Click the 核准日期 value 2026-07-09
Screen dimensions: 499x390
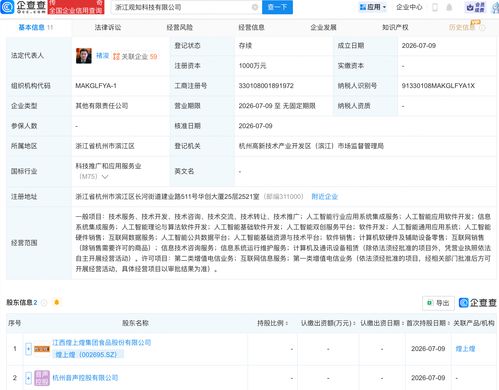(255, 126)
